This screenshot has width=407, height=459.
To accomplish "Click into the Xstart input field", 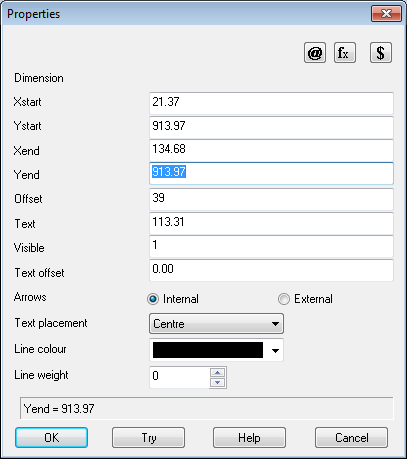I will pyautogui.click(x=271, y=103).
